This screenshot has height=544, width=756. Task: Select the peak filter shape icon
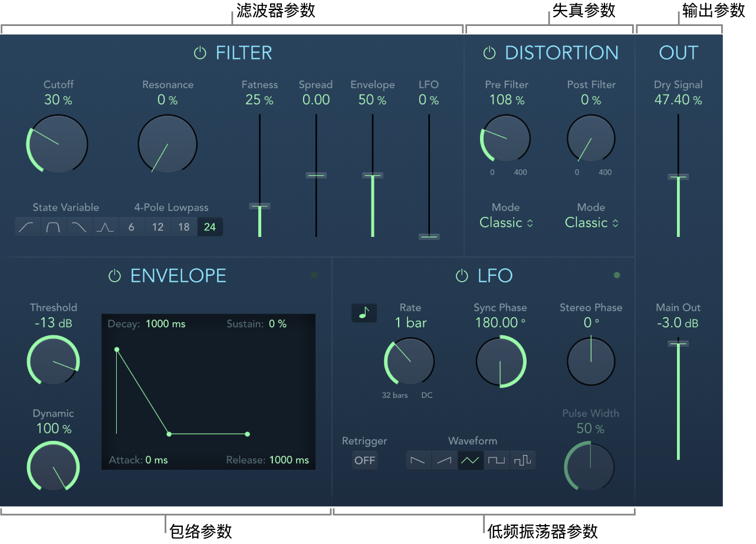click(x=106, y=227)
